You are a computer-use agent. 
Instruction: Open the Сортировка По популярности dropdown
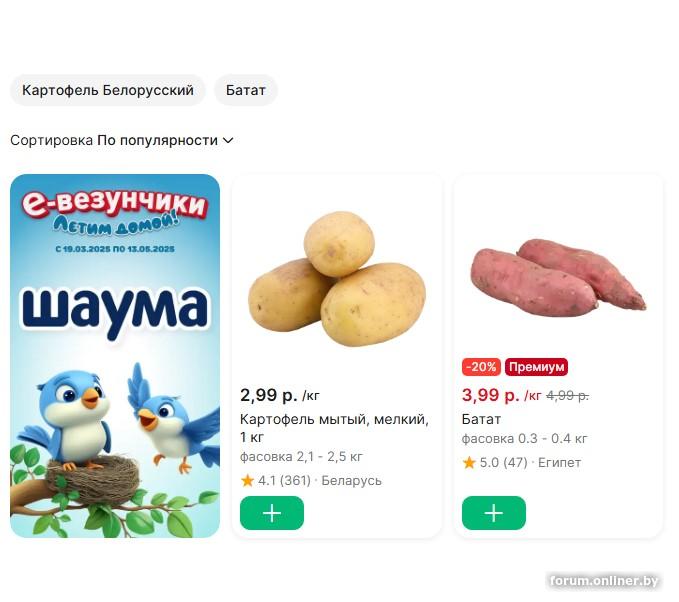(122, 140)
